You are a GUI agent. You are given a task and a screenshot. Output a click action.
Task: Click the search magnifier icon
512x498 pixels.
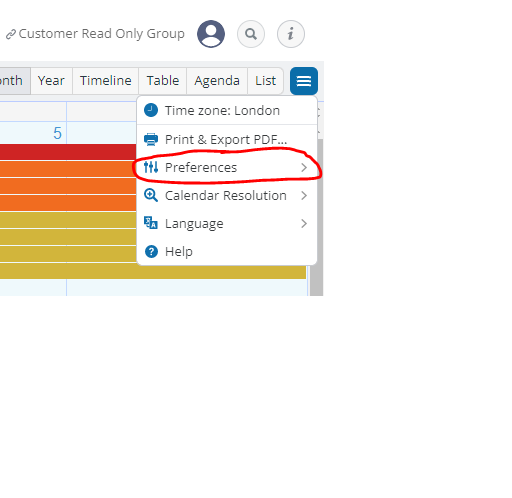click(x=251, y=34)
